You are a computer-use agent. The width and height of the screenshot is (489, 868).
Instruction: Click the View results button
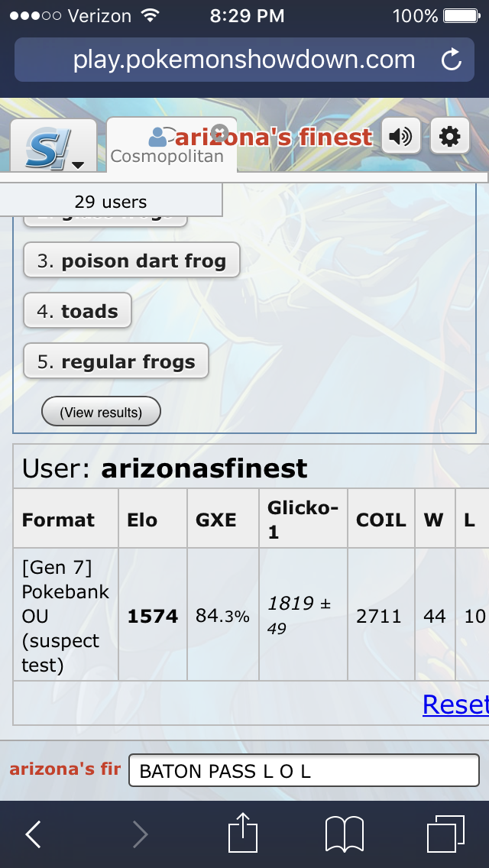[101, 413]
